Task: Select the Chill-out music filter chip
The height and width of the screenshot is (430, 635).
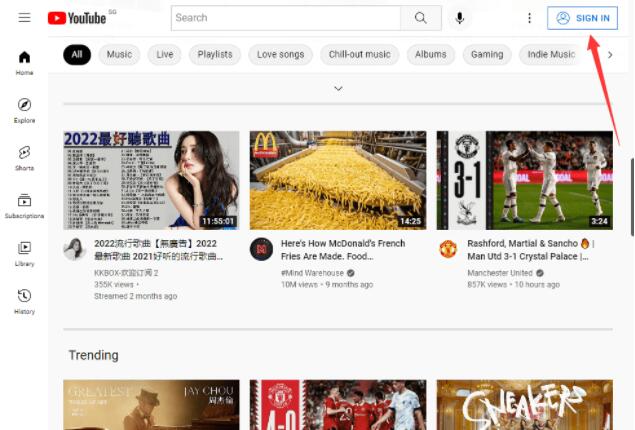Action: tap(360, 55)
